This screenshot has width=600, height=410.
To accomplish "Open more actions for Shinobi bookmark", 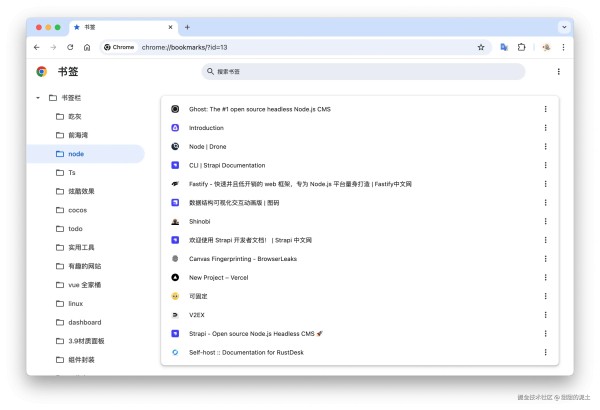I will point(545,221).
